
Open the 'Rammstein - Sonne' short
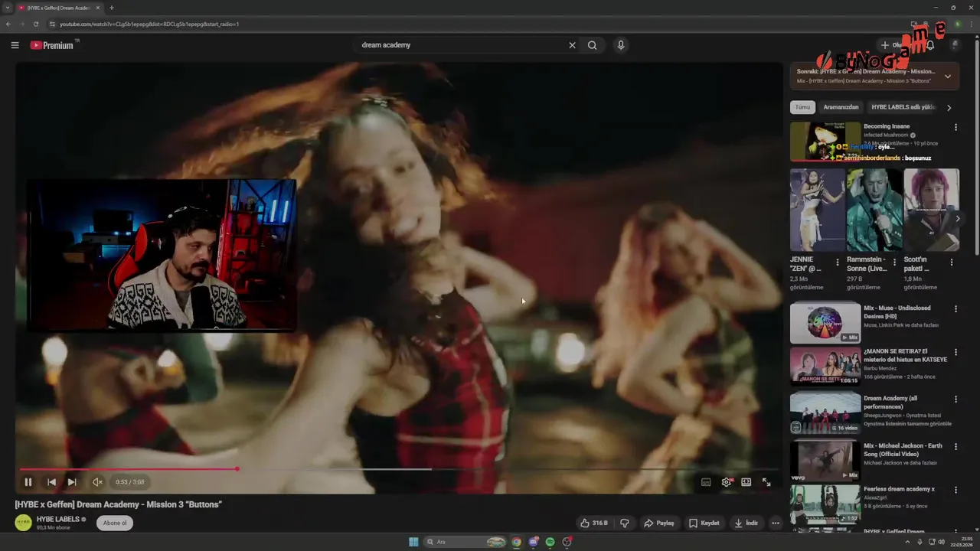pyautogui.click(x=874, y=210)
